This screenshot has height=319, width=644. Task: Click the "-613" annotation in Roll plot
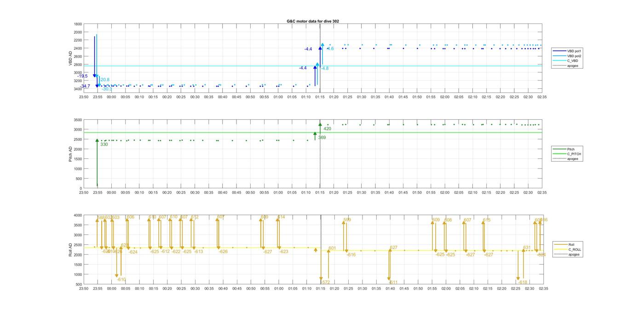tap(198, 252)
